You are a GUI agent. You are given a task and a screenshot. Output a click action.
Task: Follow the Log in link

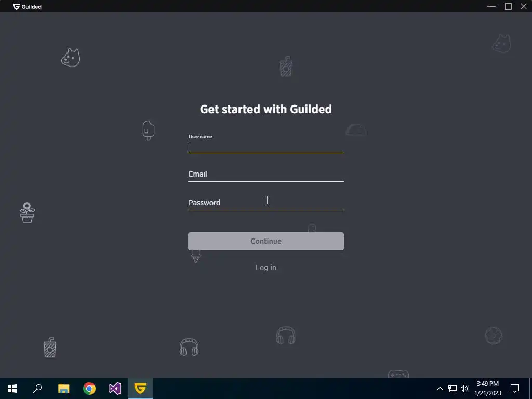tap(265, 268)
